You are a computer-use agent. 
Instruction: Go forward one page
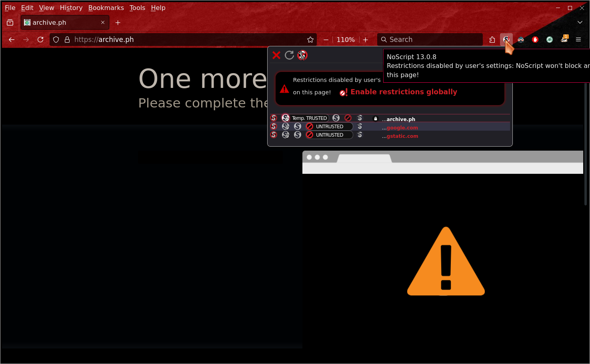[26, 40]
